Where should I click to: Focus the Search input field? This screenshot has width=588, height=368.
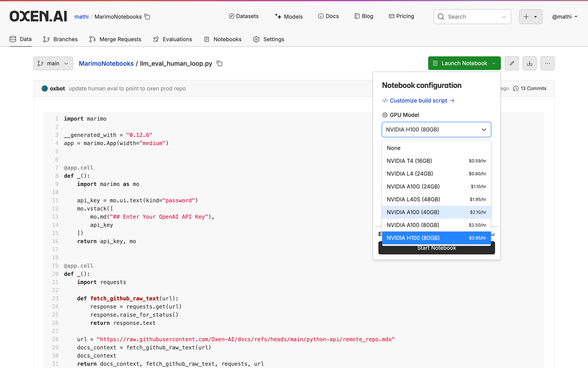pos(472,17)
